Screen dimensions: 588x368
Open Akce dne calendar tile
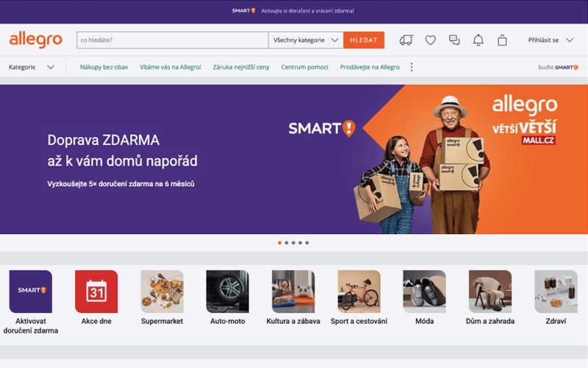(x=96, y=297)
